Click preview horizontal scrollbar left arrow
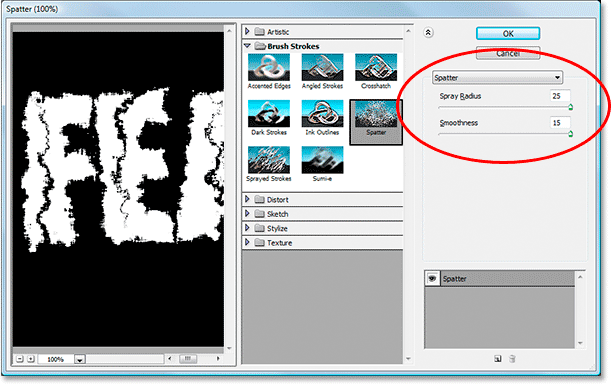The width and height of the screenshot is (611, 384). pyautogui.click(x=170, y=359)
